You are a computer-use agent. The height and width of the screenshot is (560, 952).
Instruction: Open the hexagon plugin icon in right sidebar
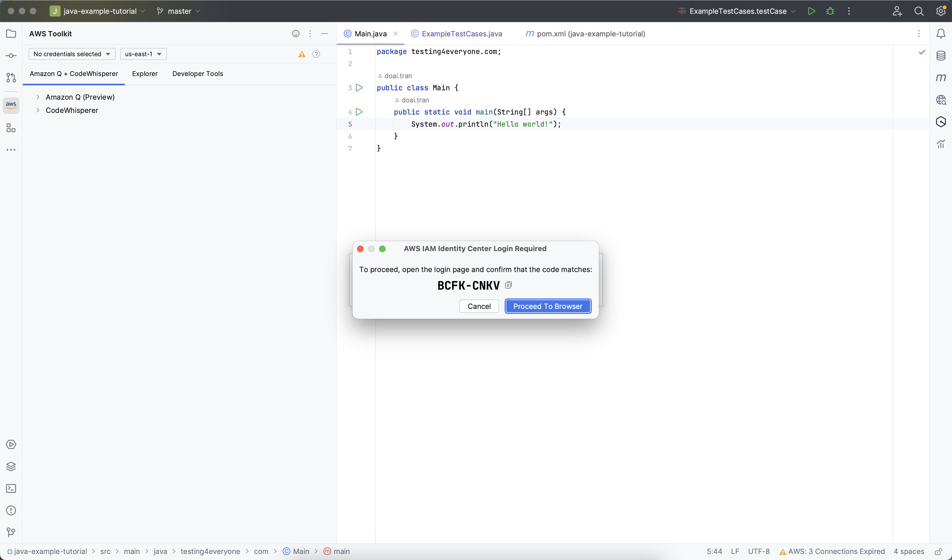pos(941,122)
